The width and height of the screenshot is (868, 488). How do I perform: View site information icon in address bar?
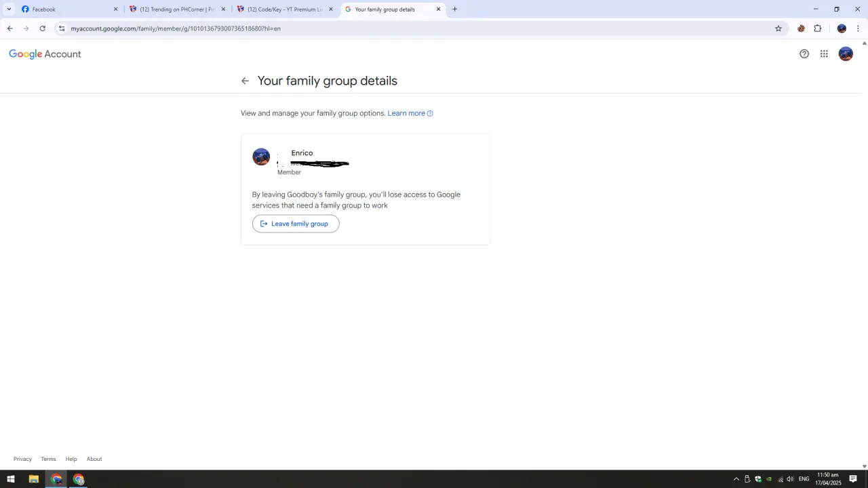click(x=62, y=28)
